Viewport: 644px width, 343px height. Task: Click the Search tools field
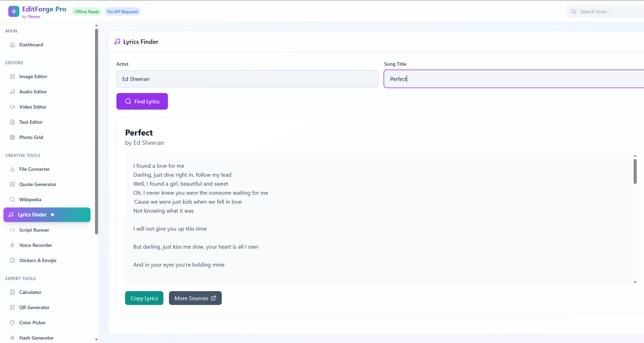[x=605, y=11]
